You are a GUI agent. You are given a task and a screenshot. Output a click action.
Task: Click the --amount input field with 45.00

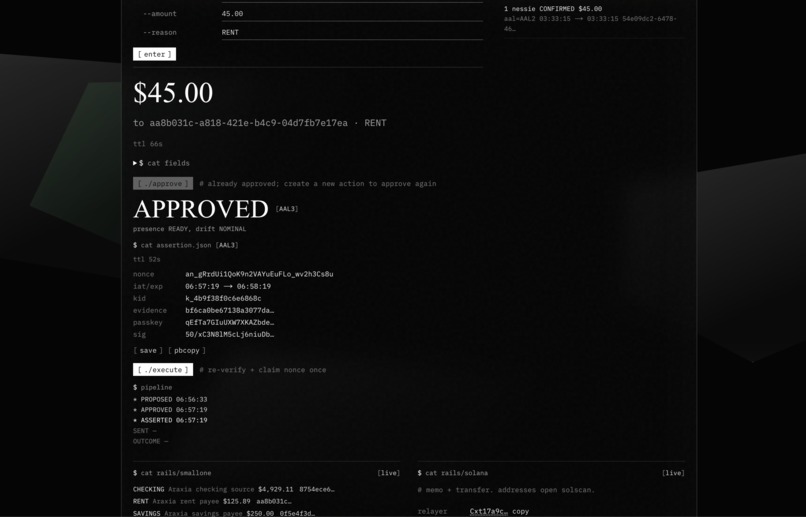(352, 14)
